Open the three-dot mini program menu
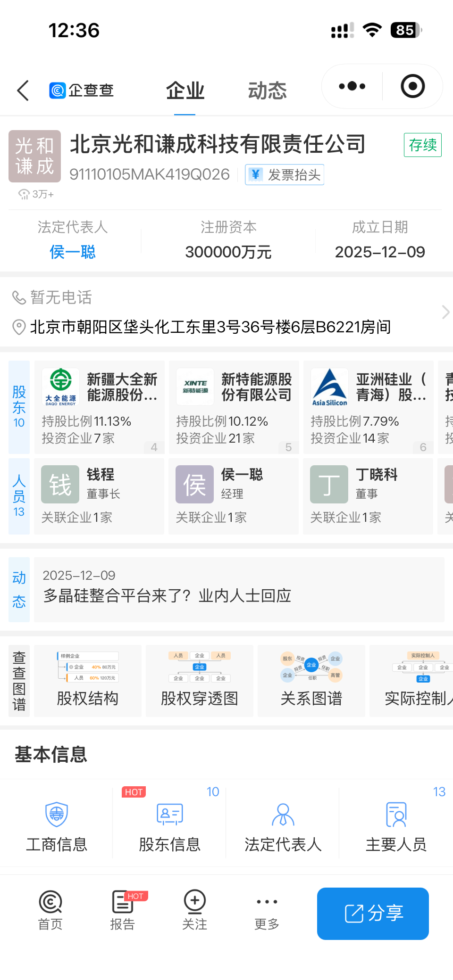Screen dimensions: 453x980 coord(352,86)
